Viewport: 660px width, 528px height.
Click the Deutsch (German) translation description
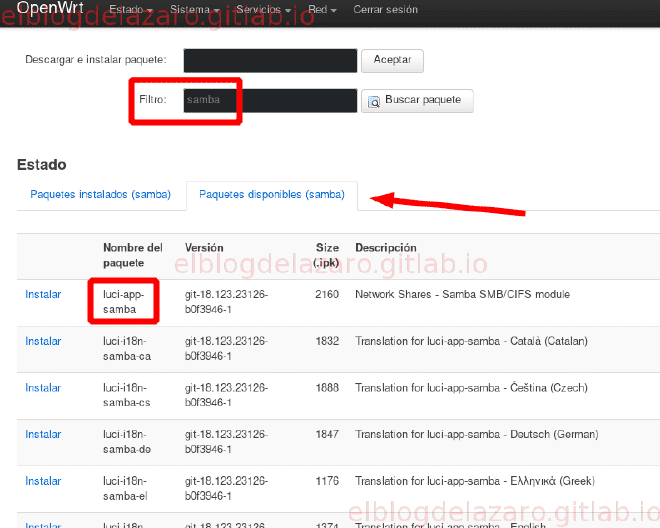[477, 434]
